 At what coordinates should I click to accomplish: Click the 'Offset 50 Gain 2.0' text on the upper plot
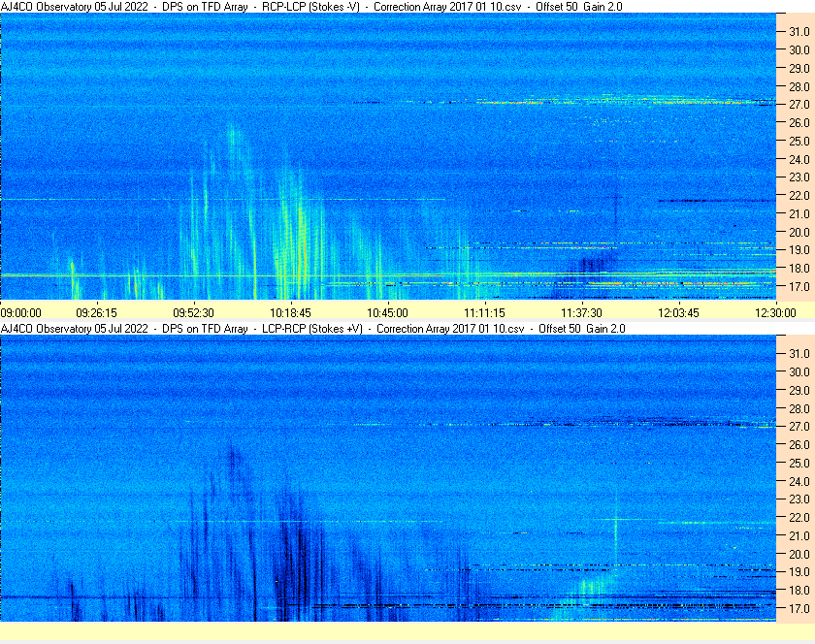pos(579,7)
